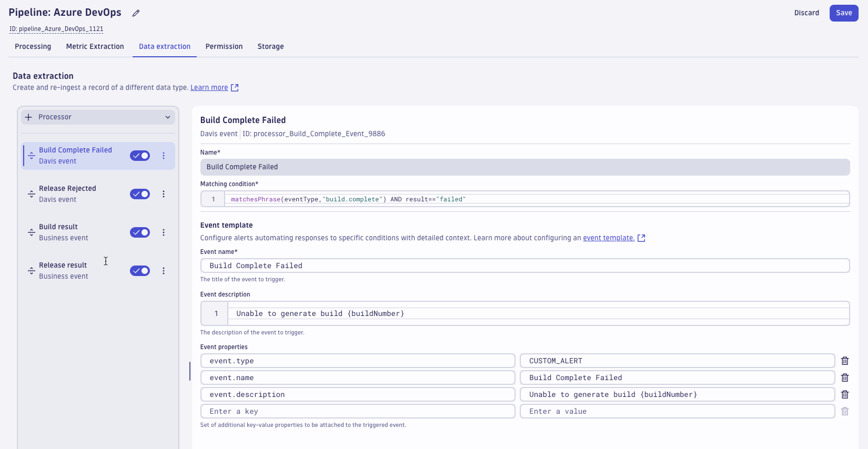Delete the event.name property row

(x=845, y=377)
